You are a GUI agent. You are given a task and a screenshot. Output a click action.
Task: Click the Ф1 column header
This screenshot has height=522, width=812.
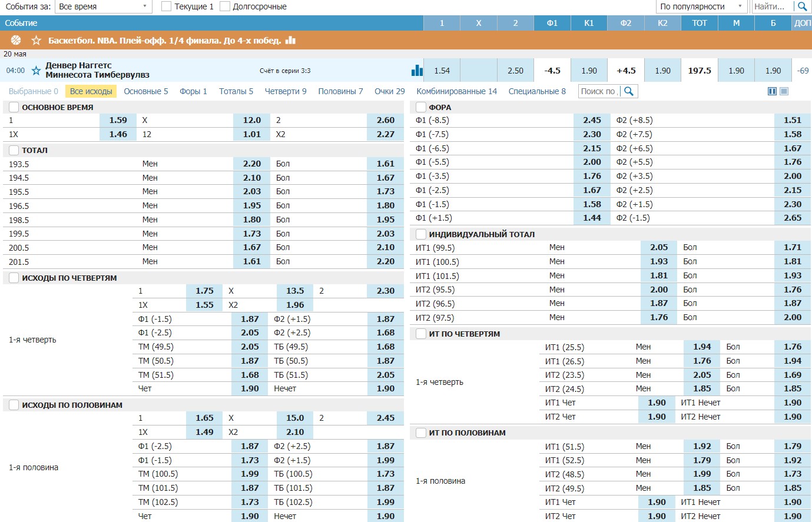(x=552, y=23)
